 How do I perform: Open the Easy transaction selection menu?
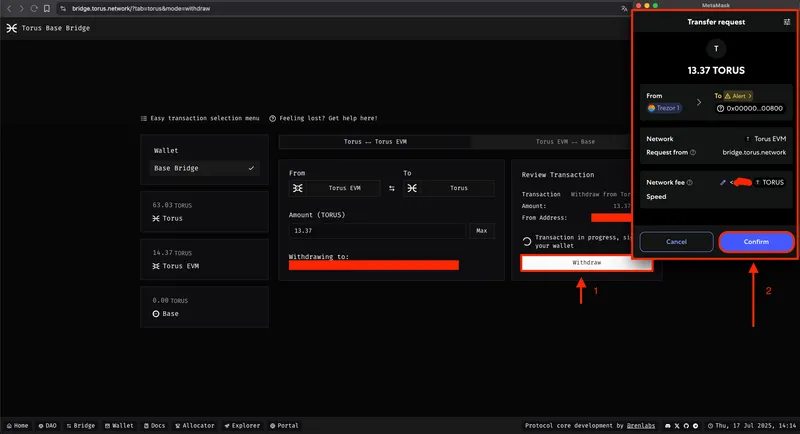200,118
